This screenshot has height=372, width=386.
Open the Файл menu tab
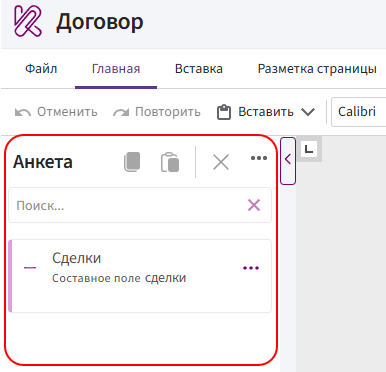pos(41,69)
